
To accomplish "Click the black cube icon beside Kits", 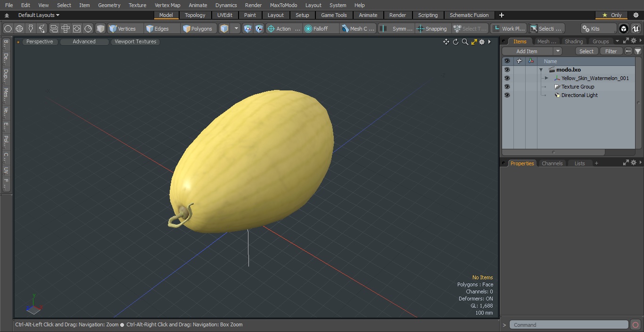I will [624, 29].
